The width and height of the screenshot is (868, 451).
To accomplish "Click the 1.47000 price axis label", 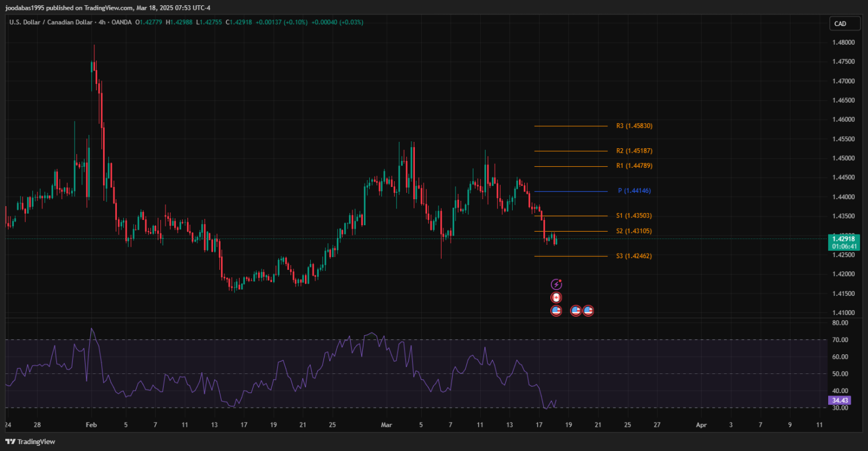I will point(844,81).
